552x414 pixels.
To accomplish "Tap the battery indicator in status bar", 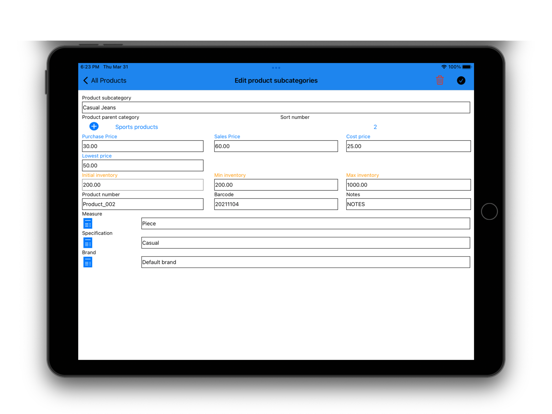I will click(467, 67).
